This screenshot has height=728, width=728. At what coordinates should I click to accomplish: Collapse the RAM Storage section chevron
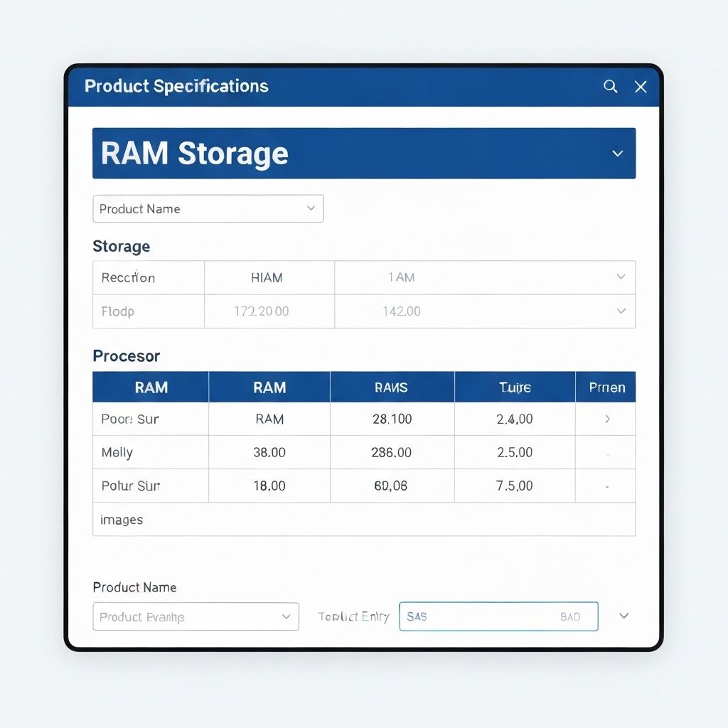pos(617,154)
